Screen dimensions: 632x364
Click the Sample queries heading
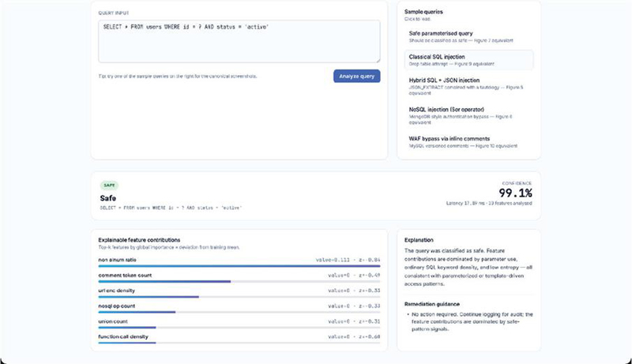tap(423, 12)
